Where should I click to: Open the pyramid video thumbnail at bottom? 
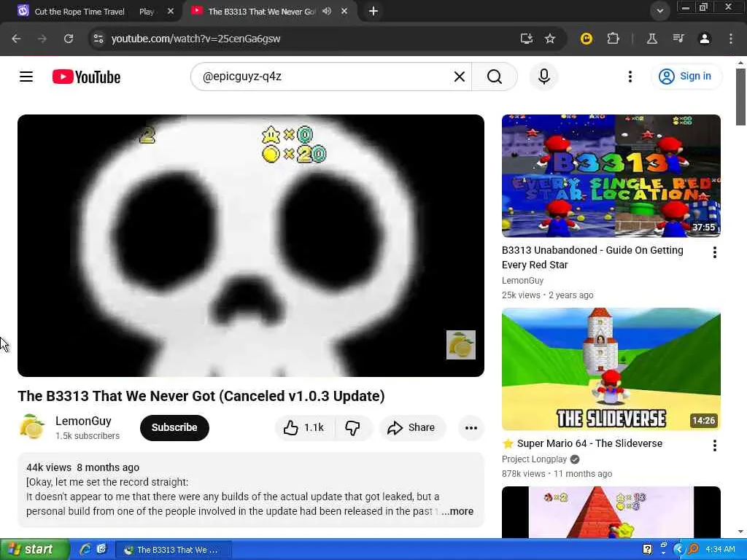[611, 513]
